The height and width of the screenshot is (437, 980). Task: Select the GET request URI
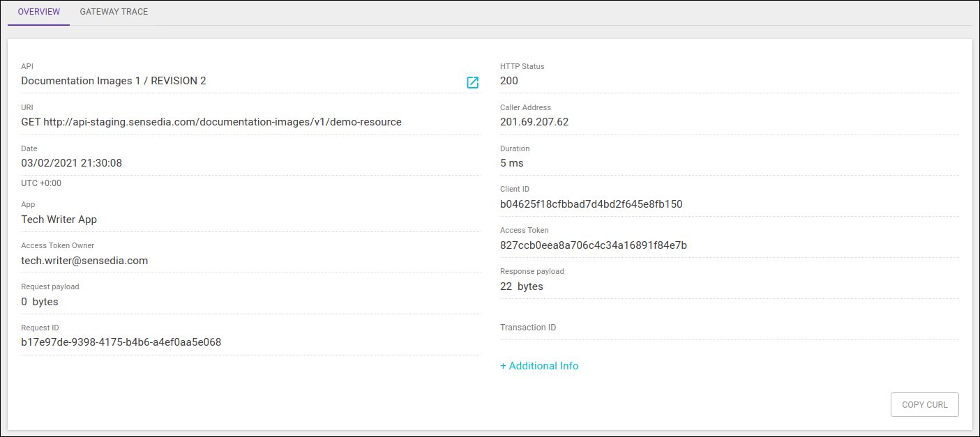[211, 121]
